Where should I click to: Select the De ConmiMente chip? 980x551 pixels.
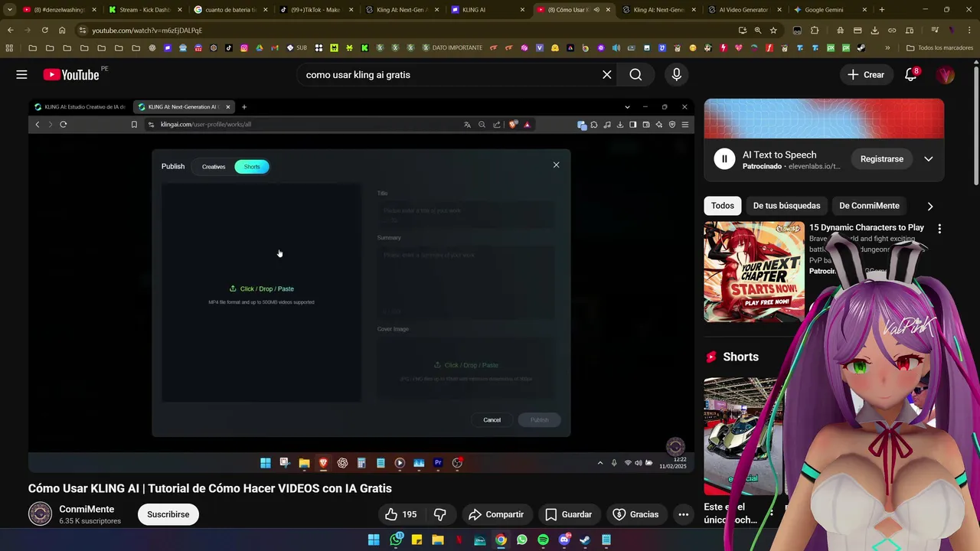(x=869, y=205)
